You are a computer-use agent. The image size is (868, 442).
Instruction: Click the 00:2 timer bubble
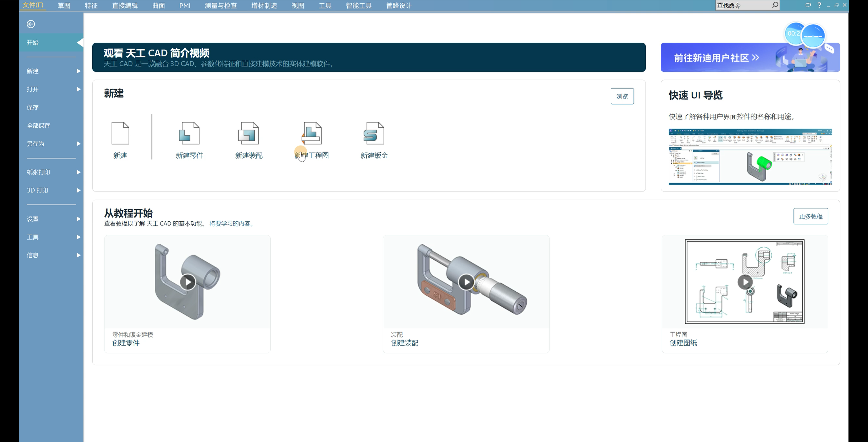(794, 33)
